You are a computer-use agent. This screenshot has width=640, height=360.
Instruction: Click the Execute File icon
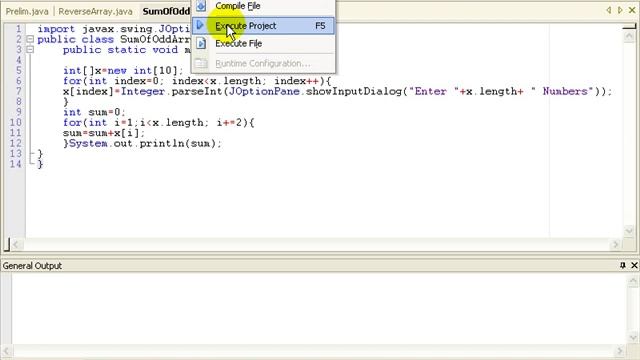[201, 43]
